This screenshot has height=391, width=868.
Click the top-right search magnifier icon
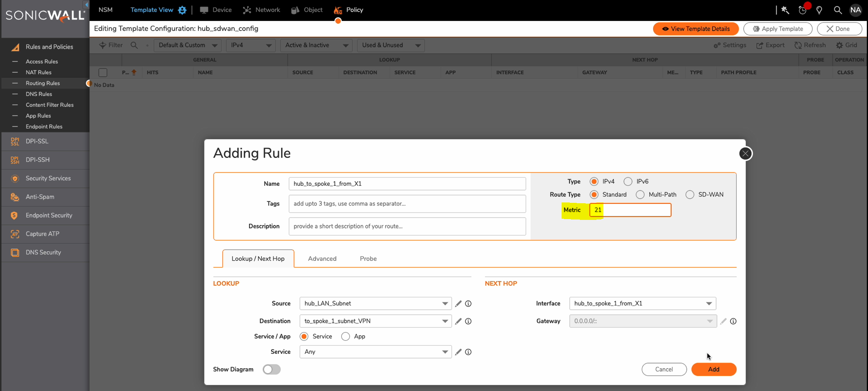(837, 10)
